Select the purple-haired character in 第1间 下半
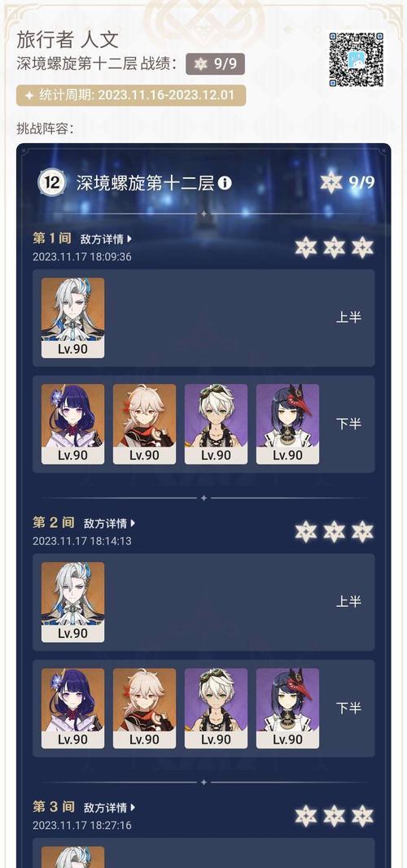The image size is (407, 868). 72,424
